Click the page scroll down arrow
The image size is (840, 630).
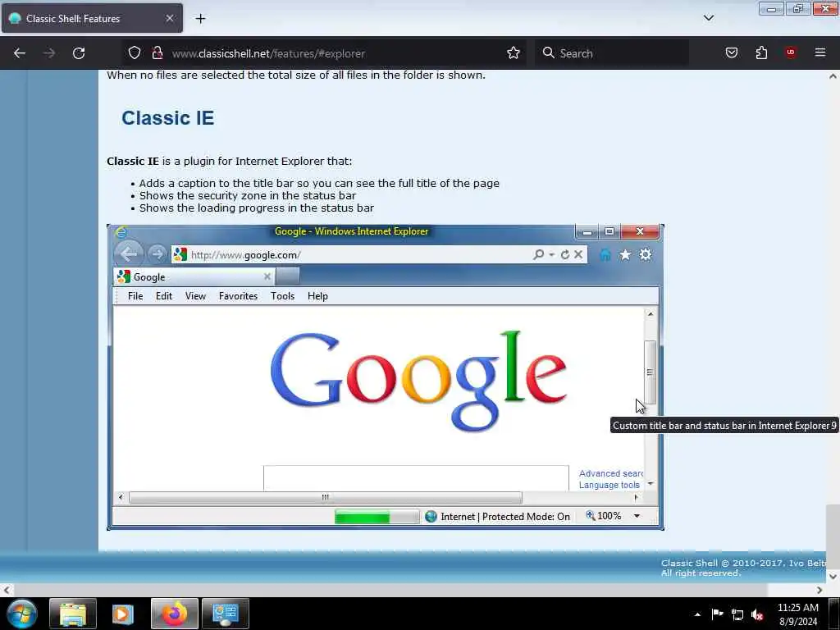(x=833, y=577)
